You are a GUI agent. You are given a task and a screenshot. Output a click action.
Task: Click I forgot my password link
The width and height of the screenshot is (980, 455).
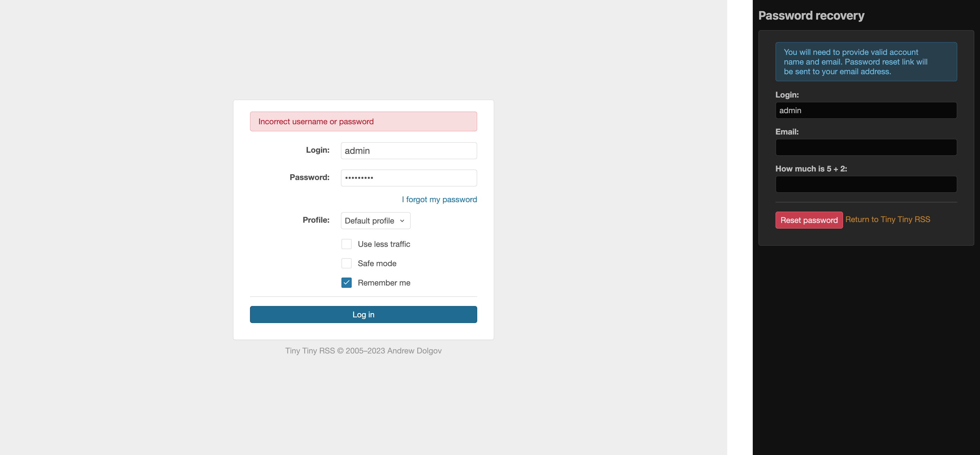click(x=439, y=198)
